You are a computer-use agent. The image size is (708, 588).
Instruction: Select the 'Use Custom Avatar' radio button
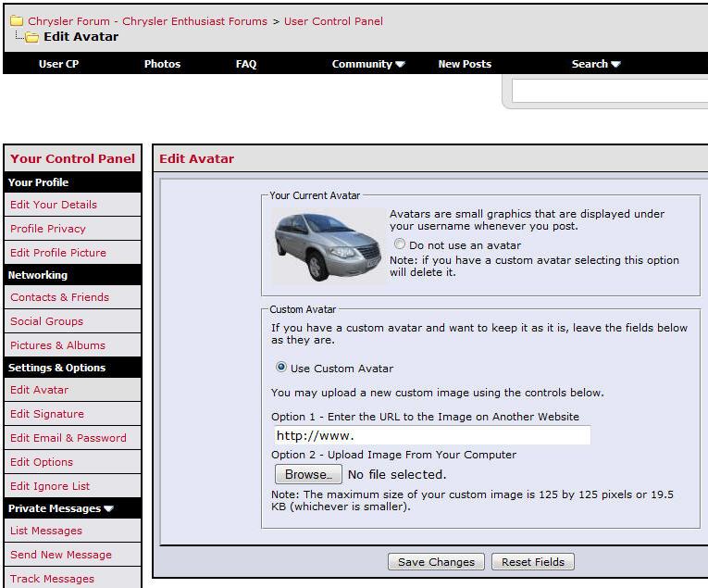click(281, 368)
